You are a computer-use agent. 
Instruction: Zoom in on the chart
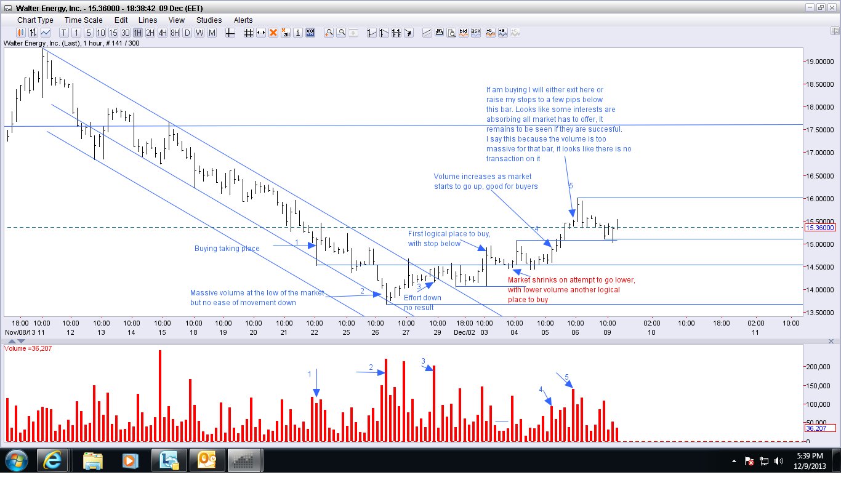(x=329, y=33)
